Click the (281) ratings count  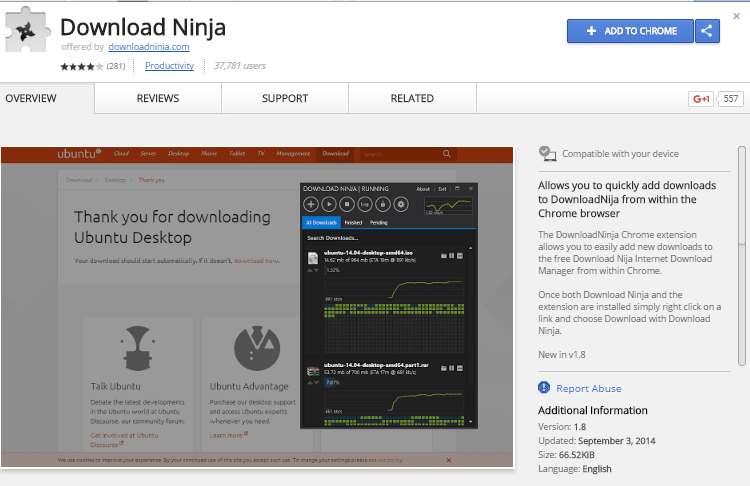pyautogui.click(x=116, y=67)
